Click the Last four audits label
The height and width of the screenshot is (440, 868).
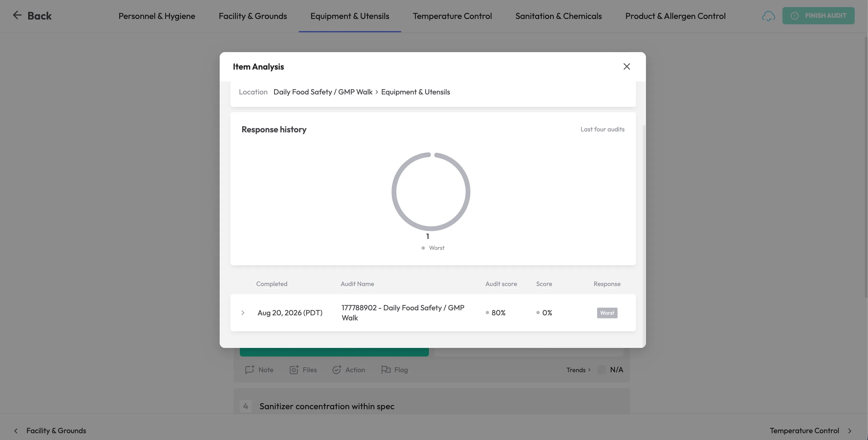pos(602,129)
